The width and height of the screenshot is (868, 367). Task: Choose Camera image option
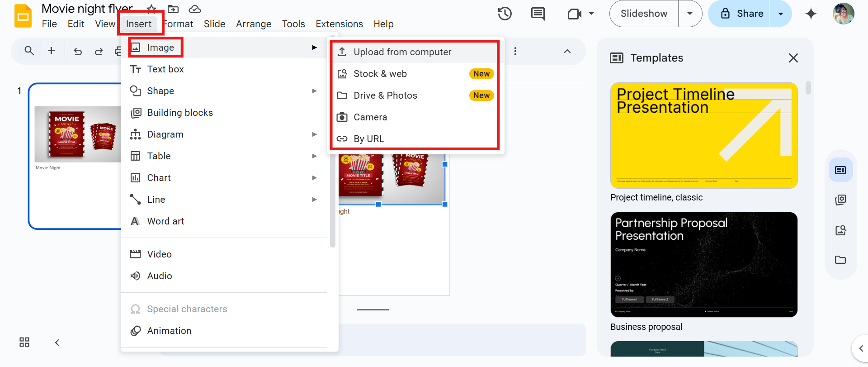pyautogui.click(x=416, y=117)
